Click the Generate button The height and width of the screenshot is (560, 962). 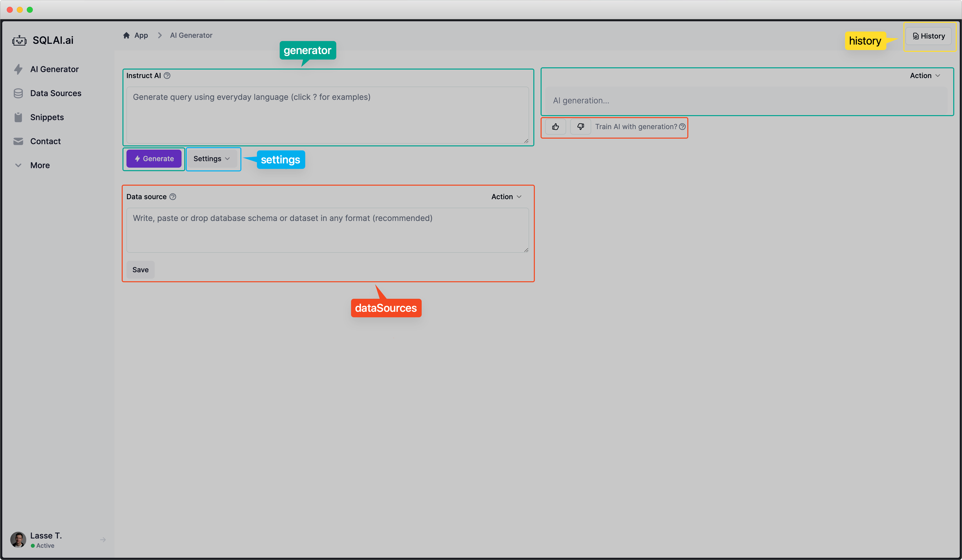tap(153, 159)
